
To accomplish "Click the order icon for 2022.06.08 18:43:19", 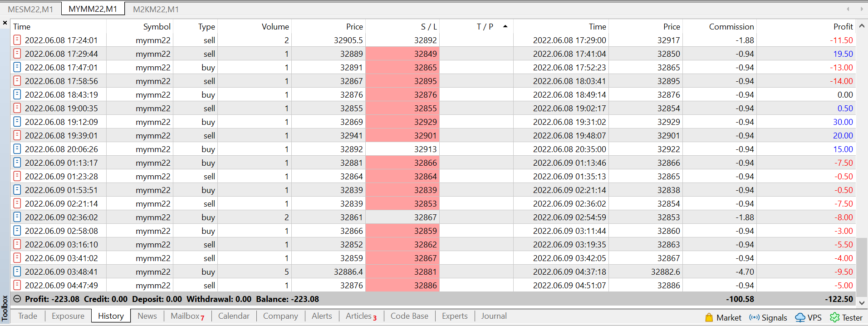I will (x=17, y=94).
